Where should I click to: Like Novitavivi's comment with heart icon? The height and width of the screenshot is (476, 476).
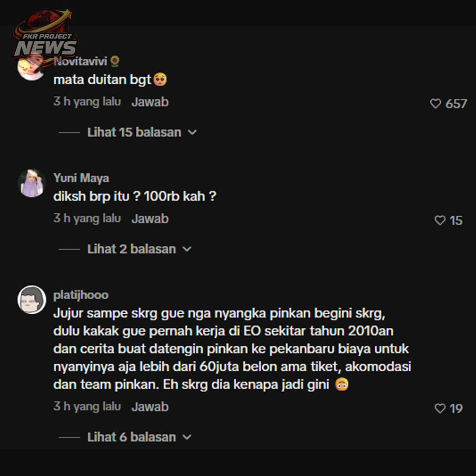pos(435,104)
